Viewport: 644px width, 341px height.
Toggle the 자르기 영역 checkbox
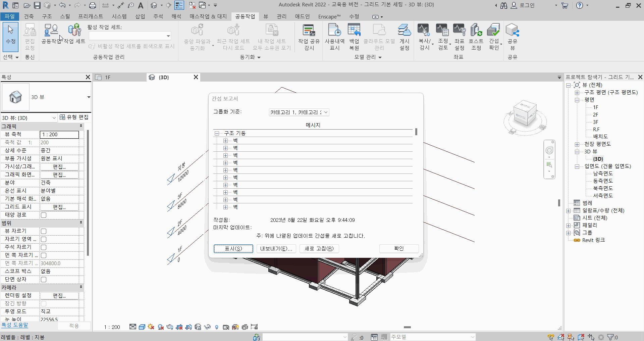(x=44, y=239)
